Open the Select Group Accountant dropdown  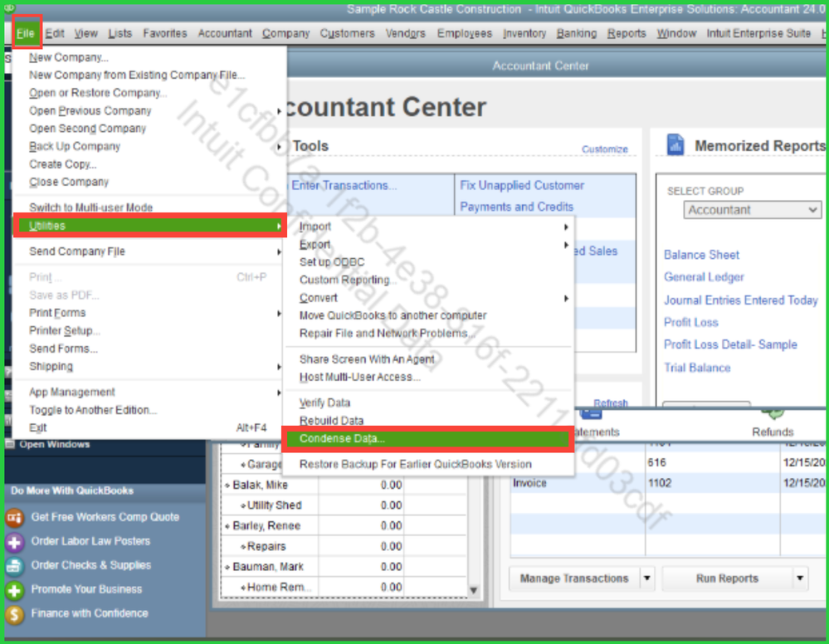[x=753, y=210]
